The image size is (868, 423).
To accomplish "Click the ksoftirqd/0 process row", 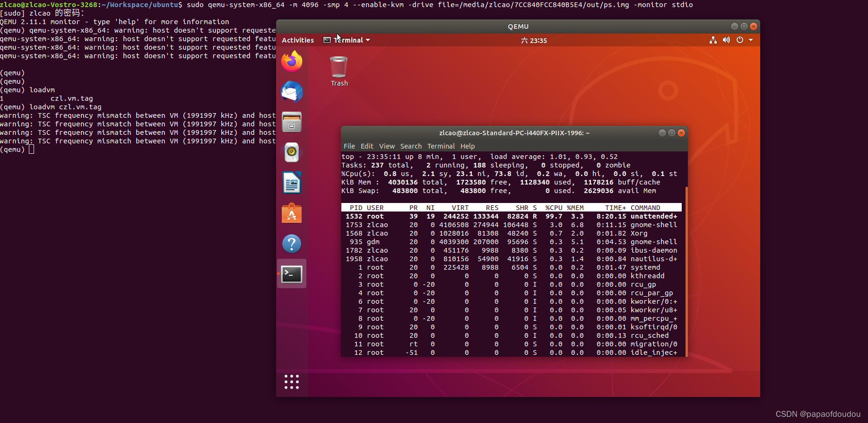I will pos(512,327).
